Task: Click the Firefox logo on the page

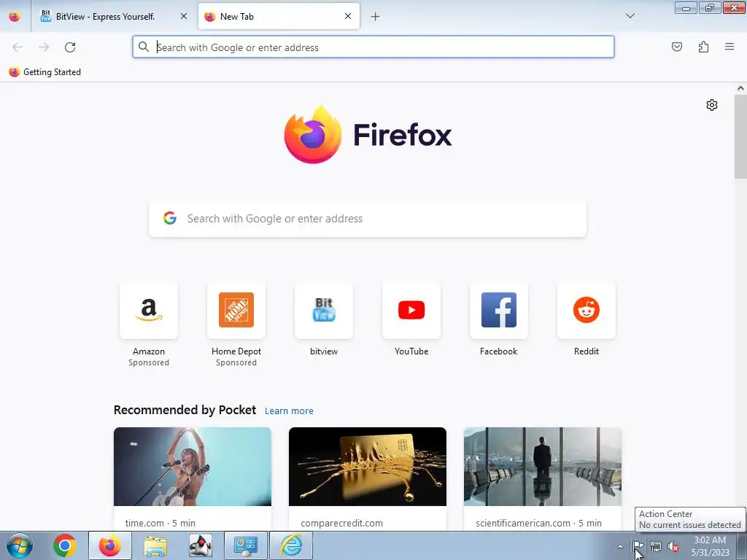Action: click(x=368, y=135)
